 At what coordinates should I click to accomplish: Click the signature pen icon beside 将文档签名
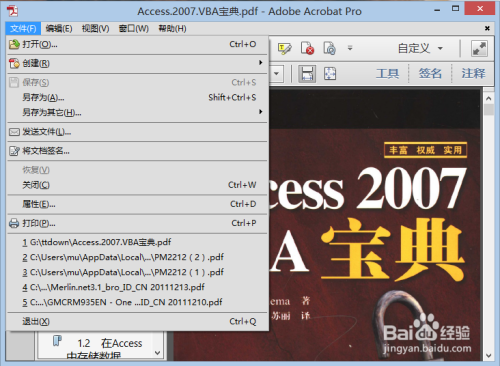[x=14, y=151]
